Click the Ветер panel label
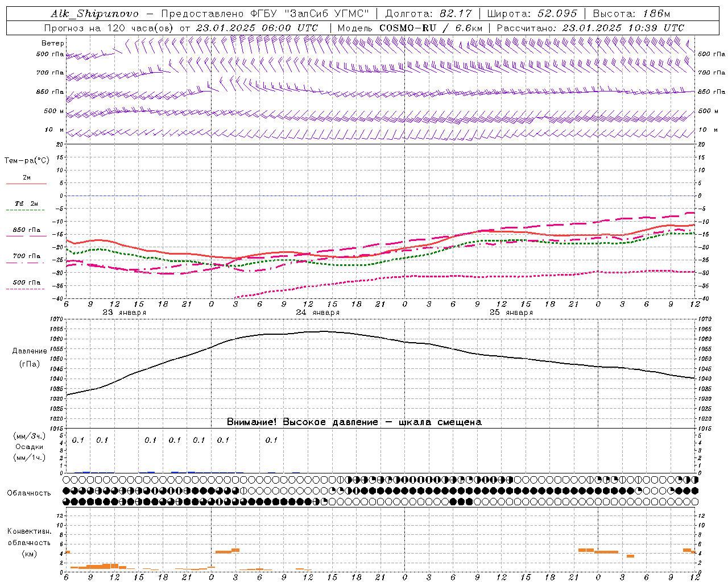Screen dimensions: 728x582 tap(53, 43)
